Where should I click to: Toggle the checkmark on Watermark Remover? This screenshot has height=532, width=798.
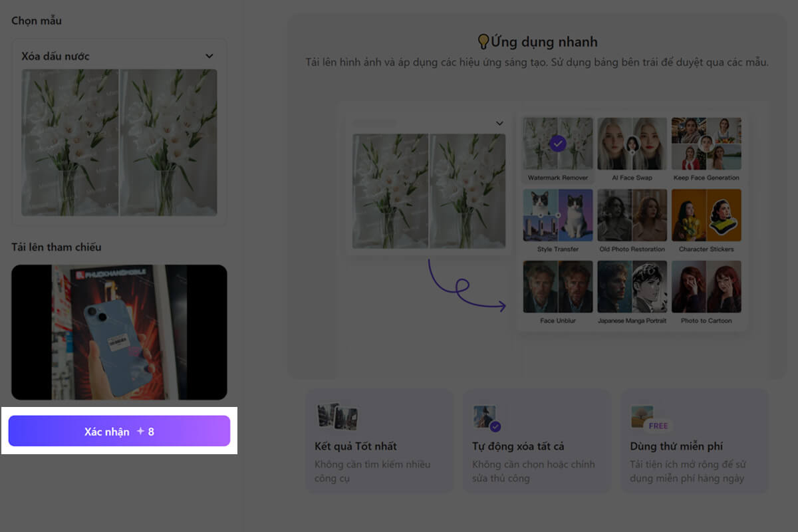(x=557, y=142)
